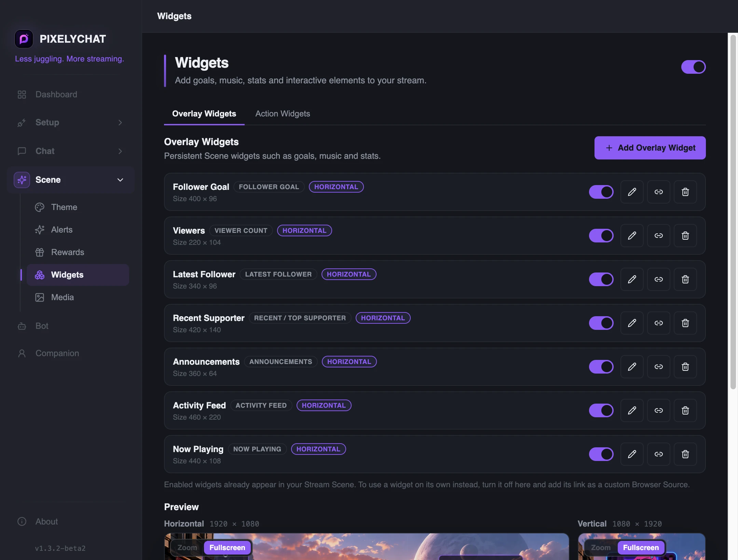Edit the Activity Feed widget
Screen dimensions: 738x560
coord(632,410)
